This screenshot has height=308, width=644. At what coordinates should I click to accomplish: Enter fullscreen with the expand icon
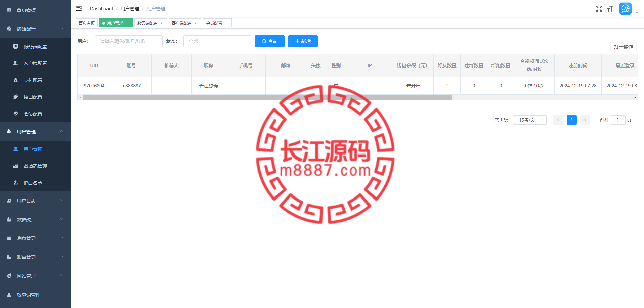click(x=599, y=9)
